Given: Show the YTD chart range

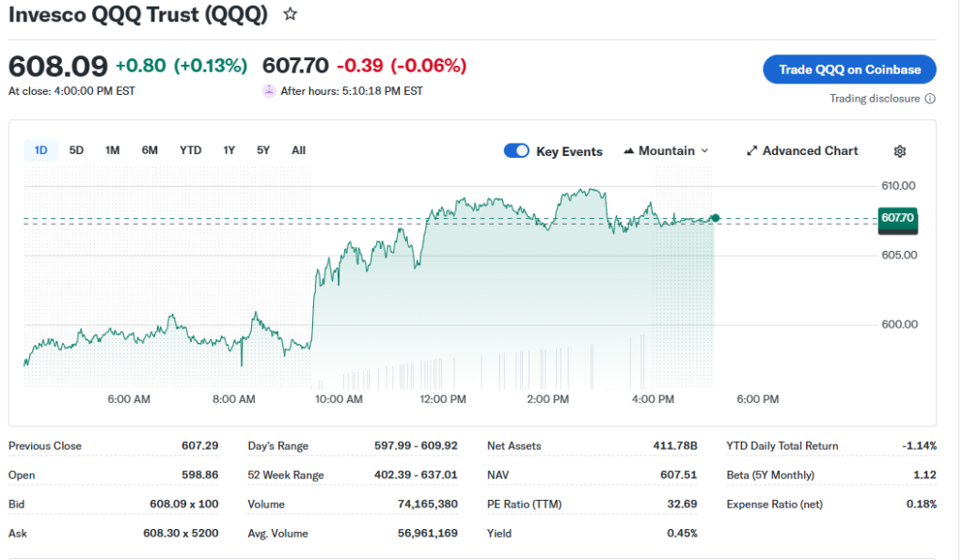Looking at the screenshot, I should 190,150.
